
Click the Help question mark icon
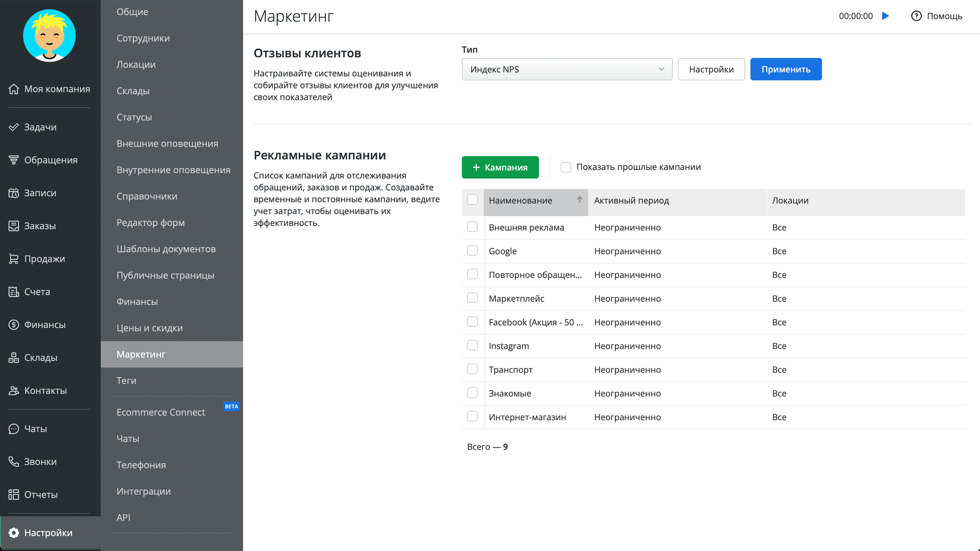pyautogui.click(x=916, y=16)
